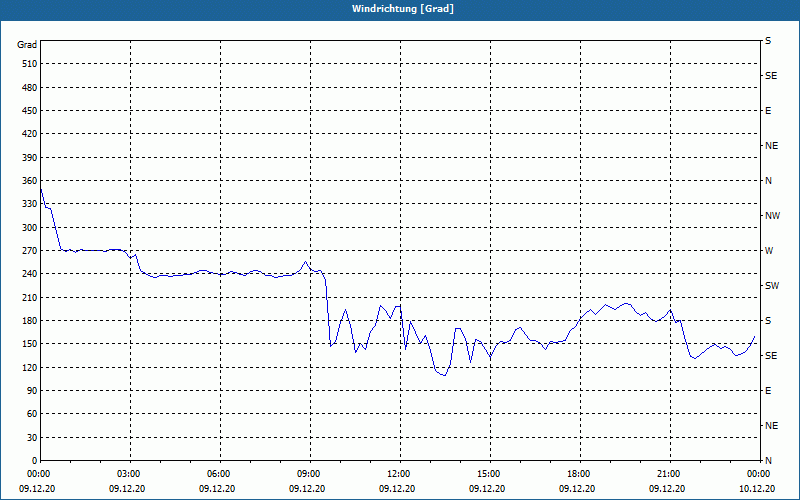
Task: Click the 120 y-axis tick label
Action: click(30, 367)
